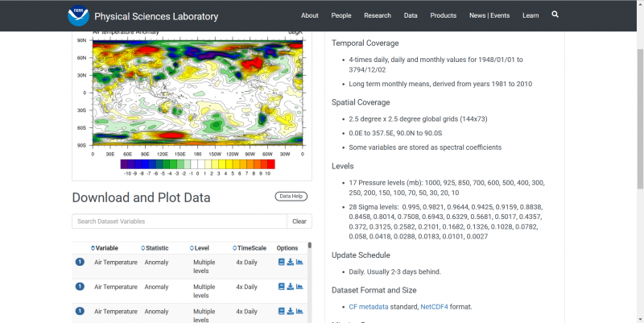This screenshot has width=644, height=323.
Task: Open file list icon in third table row
Action: click(281, 311)
